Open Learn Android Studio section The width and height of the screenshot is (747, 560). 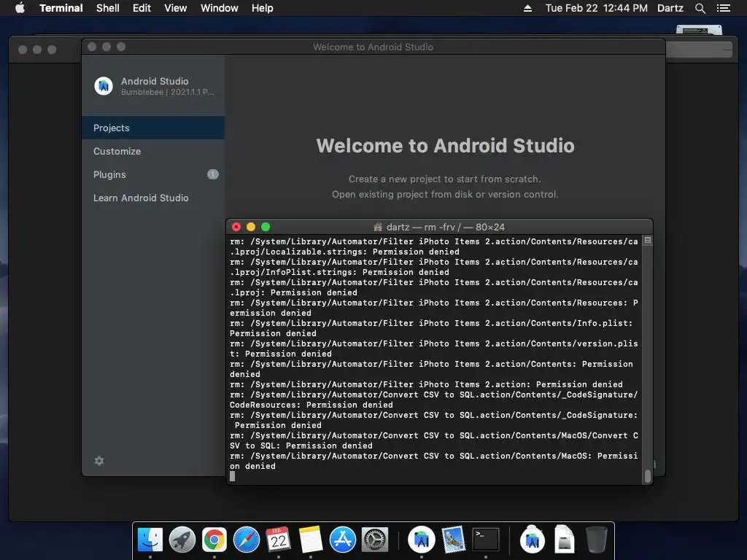coord(153,198)
